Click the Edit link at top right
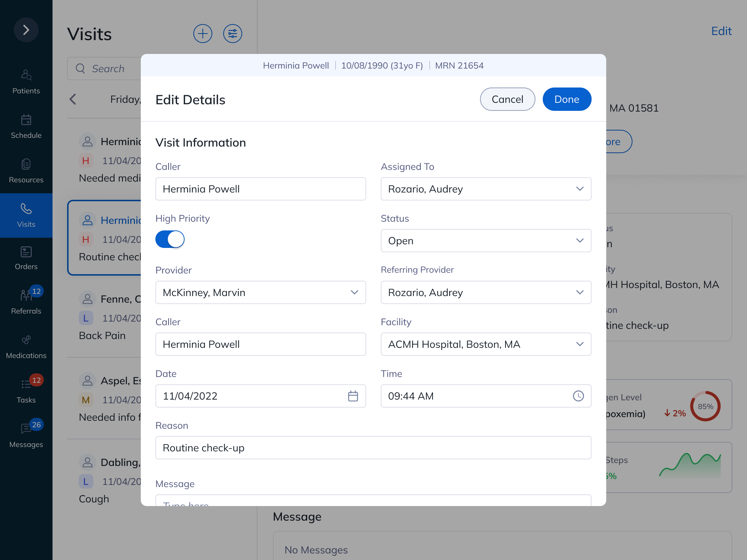The image size is (747, 560). pyautogui.click(x=721, y=31)
